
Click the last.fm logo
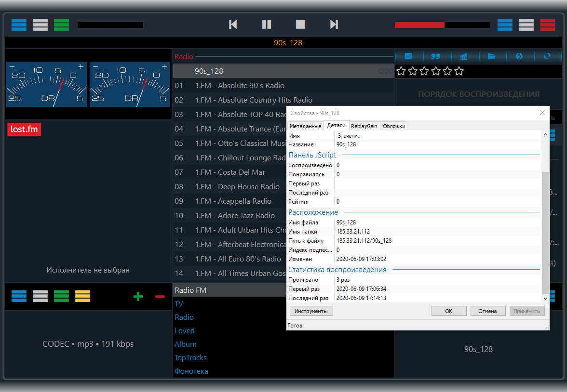pyautogui.click(x=24, y=130)
